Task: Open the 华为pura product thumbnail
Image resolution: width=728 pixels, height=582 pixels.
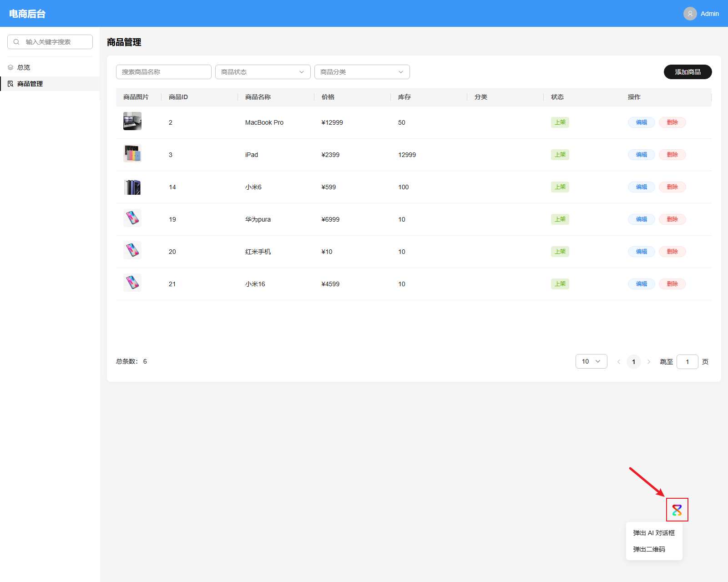Action: pos(132,218)
